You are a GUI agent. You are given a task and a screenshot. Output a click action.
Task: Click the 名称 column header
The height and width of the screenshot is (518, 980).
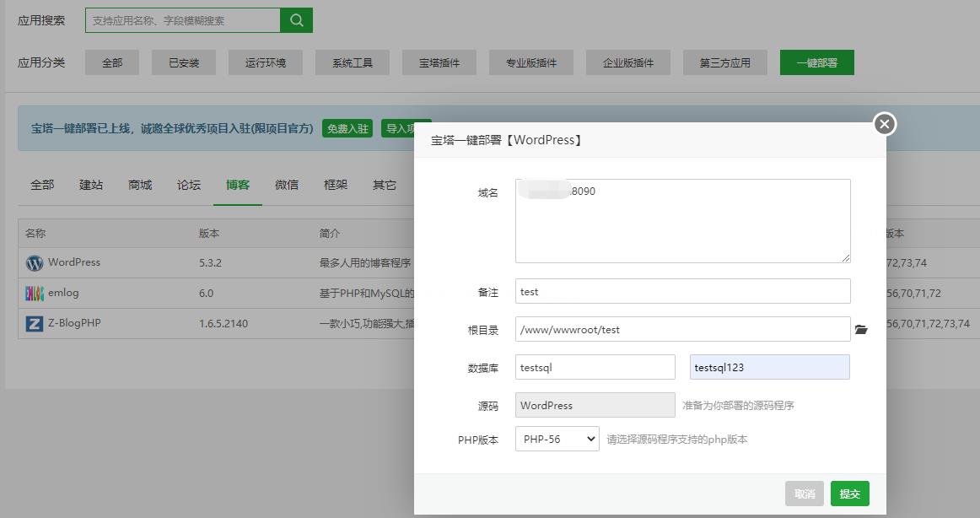click(35, 233)
